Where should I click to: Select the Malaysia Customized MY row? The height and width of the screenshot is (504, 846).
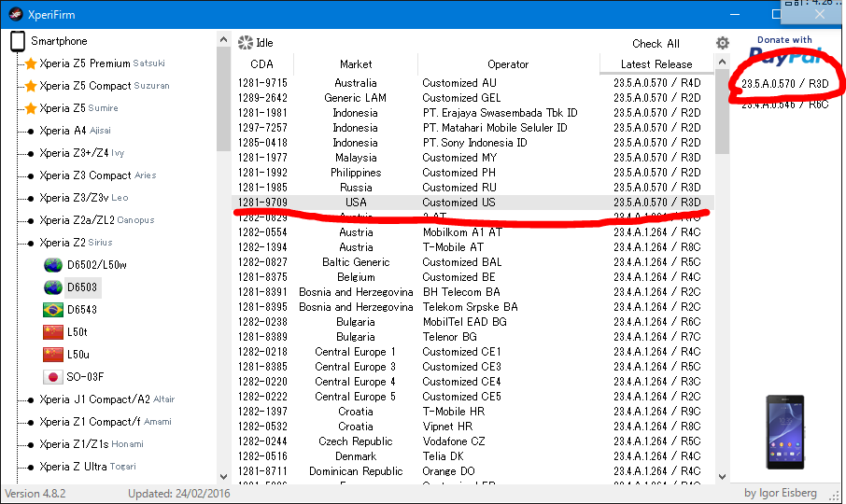tap(473, 158)
